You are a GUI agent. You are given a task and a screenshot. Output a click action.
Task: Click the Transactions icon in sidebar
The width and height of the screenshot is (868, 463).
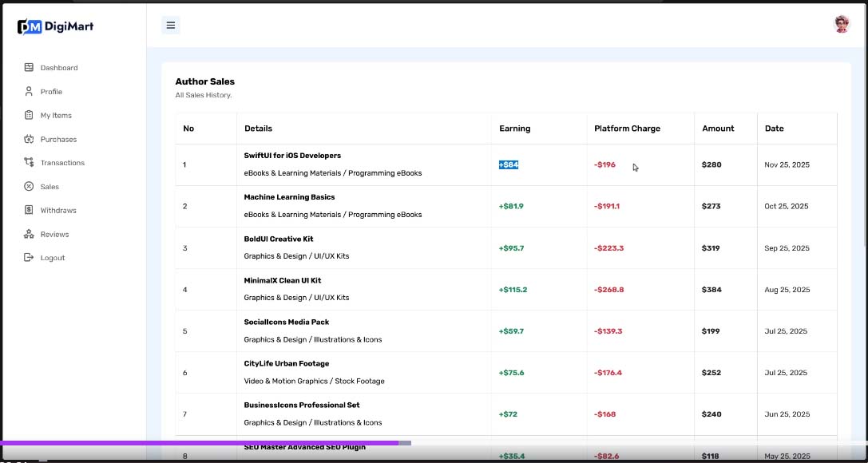pyautogui.click(x=29, y=163)
